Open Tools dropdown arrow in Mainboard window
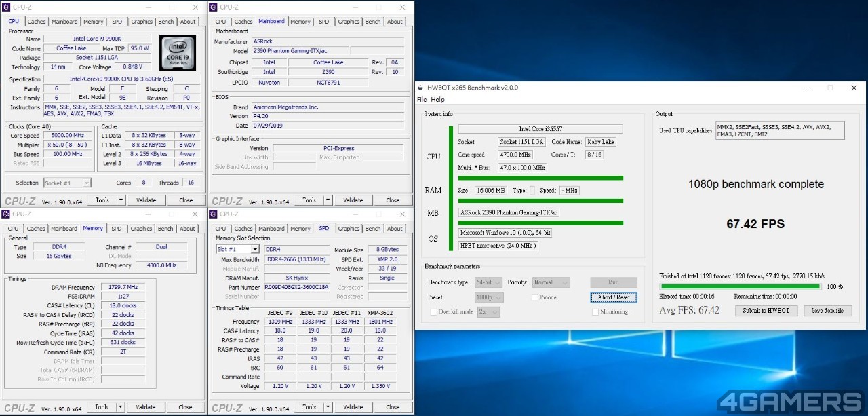 (x=328, y=200)
